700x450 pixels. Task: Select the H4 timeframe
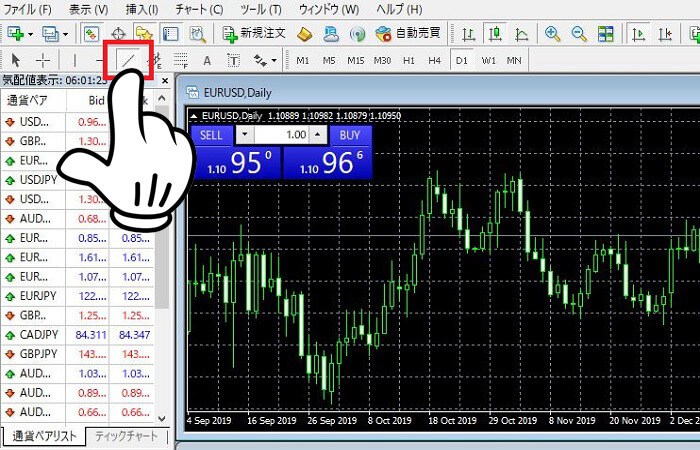point(434,60)
